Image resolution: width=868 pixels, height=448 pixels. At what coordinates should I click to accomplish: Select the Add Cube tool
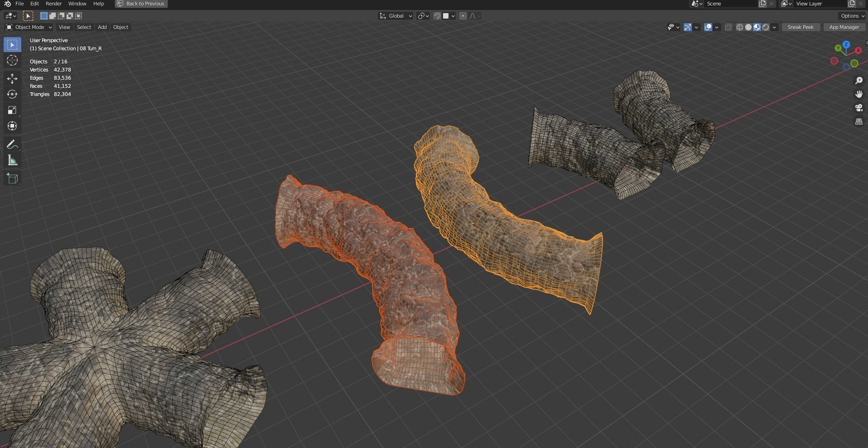(x=12, y=179)
